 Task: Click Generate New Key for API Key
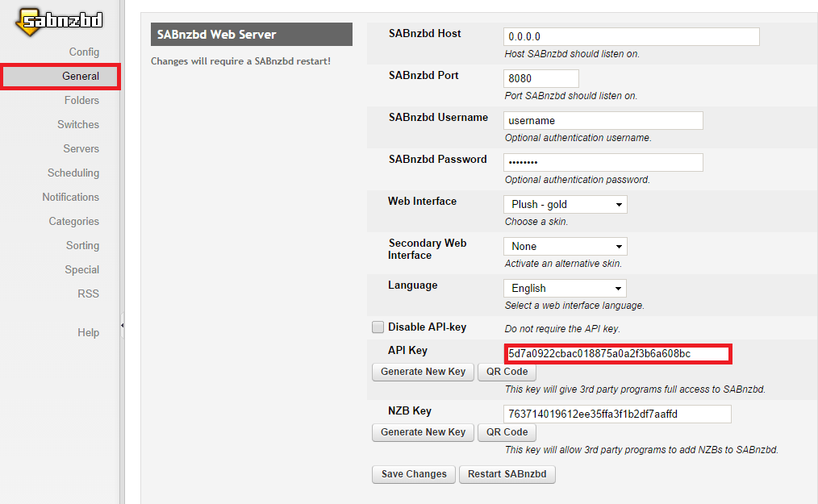tap(423, 372)
